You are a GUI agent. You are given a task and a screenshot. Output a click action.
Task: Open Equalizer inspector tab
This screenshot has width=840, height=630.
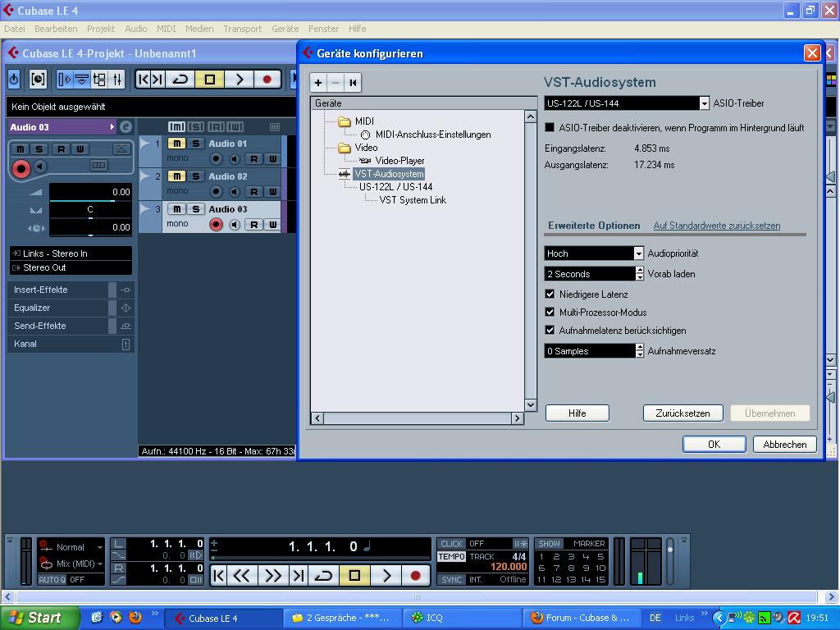58,308
